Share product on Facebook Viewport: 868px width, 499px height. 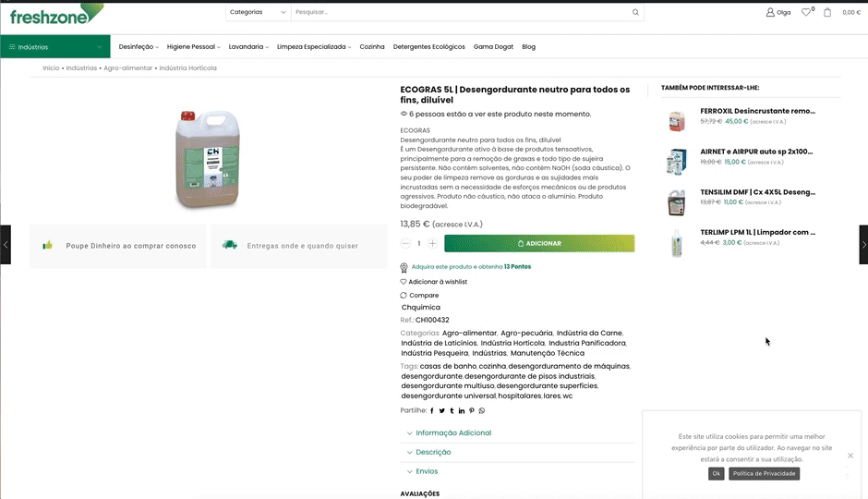[x=432, y=411]
